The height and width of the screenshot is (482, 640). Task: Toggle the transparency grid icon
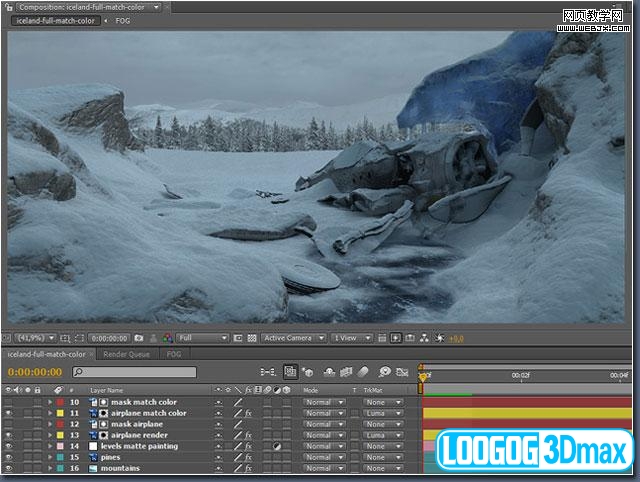tap(252, 338)
